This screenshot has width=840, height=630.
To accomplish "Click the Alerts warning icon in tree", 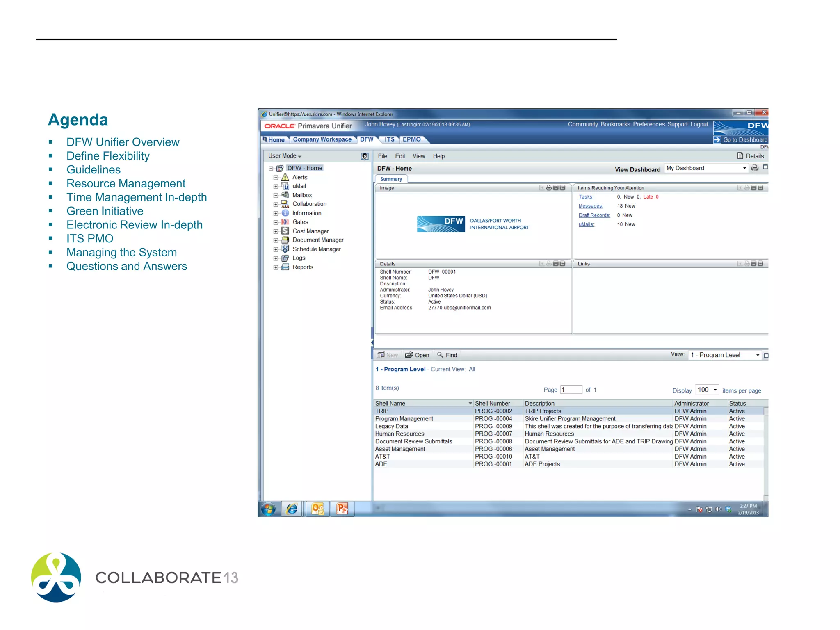I will click(x=285, y=177).
